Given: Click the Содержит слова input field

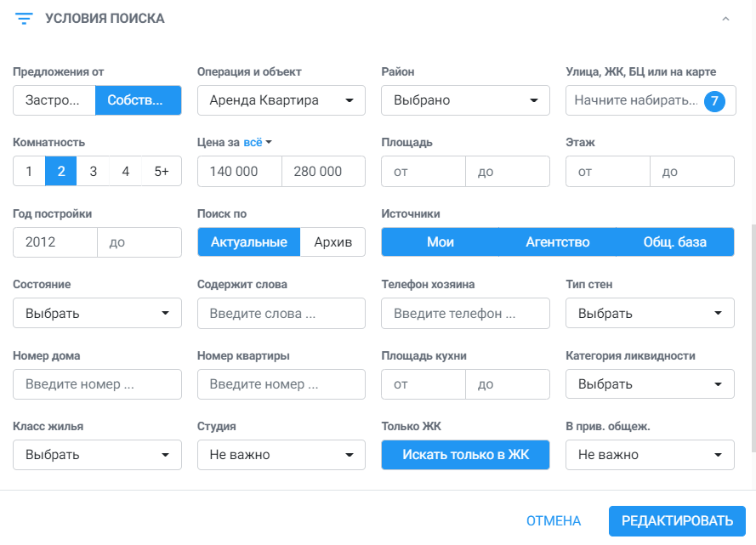Looking at the screenshot, I should coord(281,313).
